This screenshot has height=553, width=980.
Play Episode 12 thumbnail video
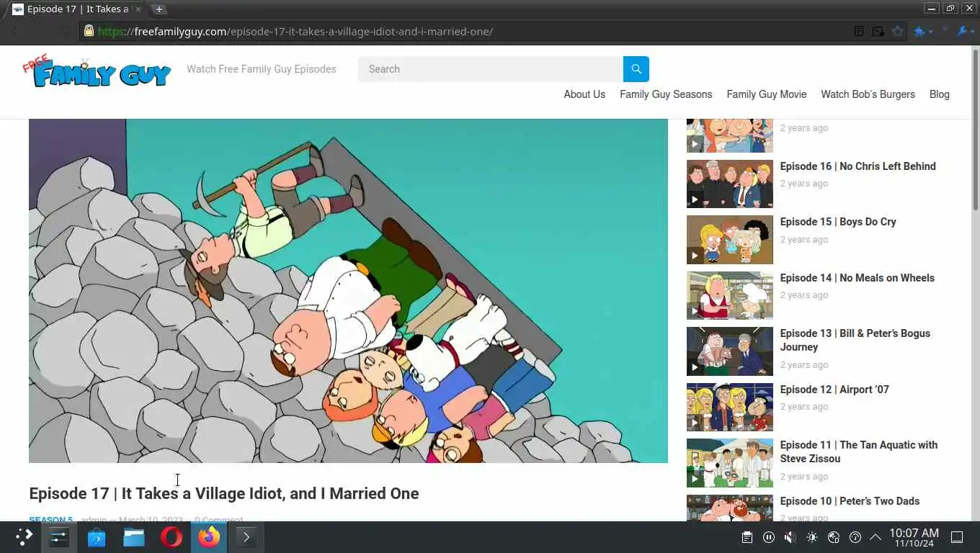(729, 407)
